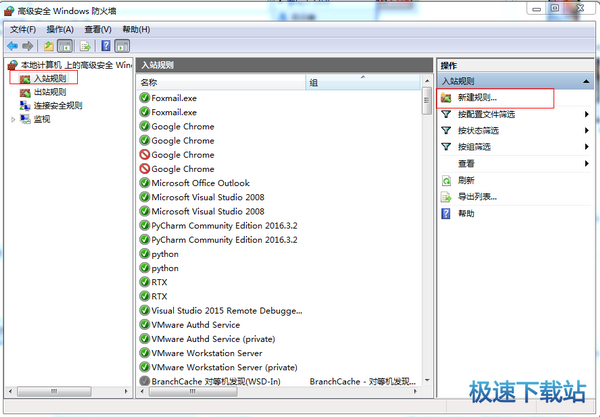Click 帮助 in the actions pane
Viewport: 600px width, 417px height.
[466, 213]
